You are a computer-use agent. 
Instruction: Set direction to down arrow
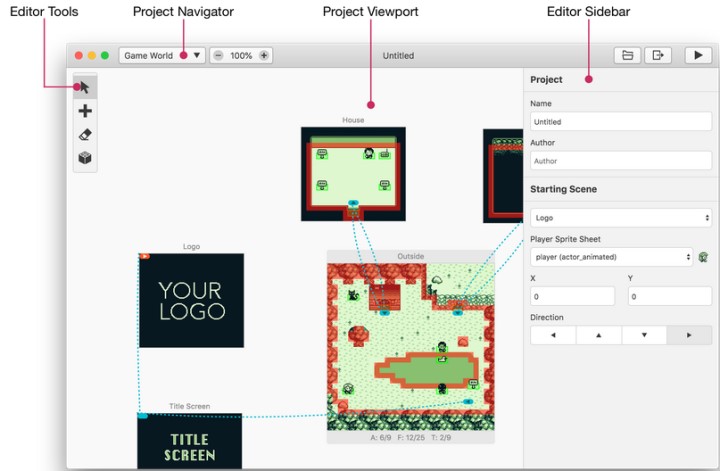(x=644, y=336)
